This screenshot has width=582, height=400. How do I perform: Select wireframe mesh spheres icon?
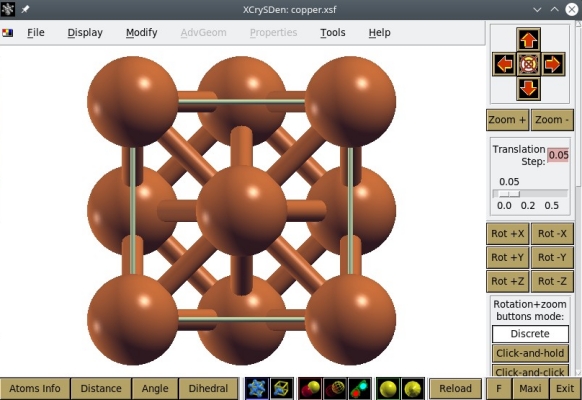click(335, 388)
